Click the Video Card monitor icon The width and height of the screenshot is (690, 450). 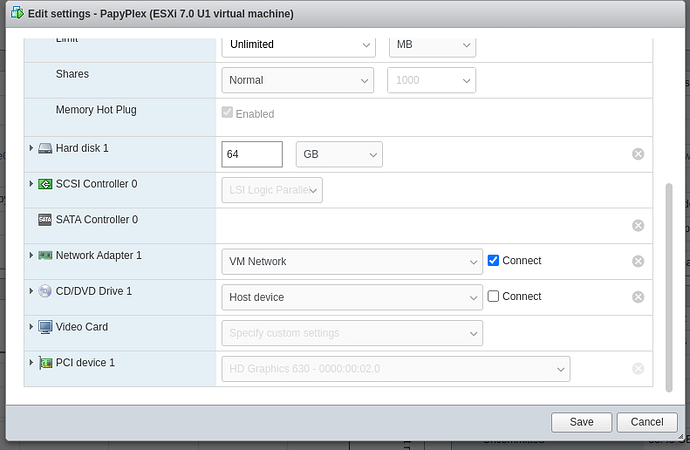(45, 327)
